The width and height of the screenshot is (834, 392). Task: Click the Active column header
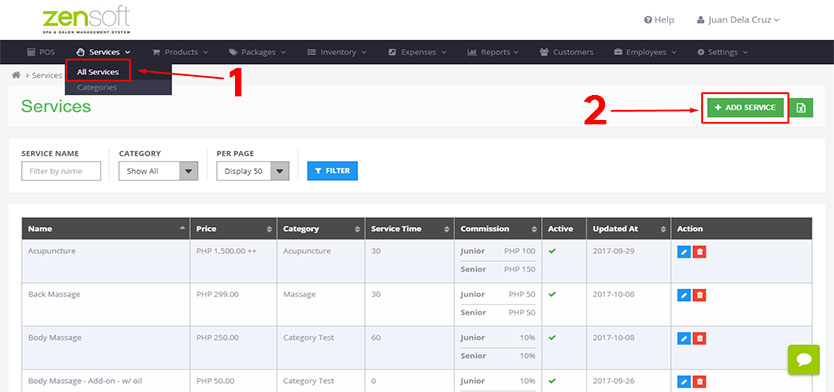[564, 229]
